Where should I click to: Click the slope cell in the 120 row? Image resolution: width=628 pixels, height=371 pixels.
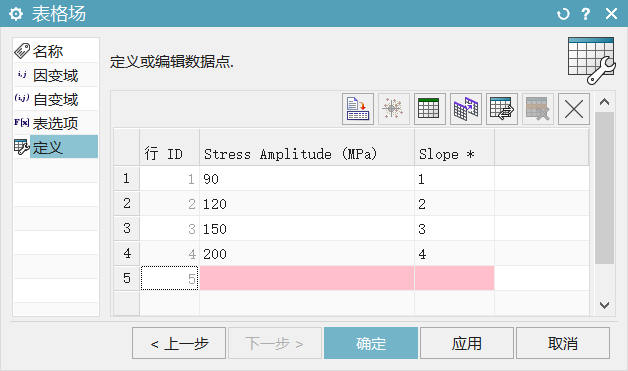tap(455, 204)
